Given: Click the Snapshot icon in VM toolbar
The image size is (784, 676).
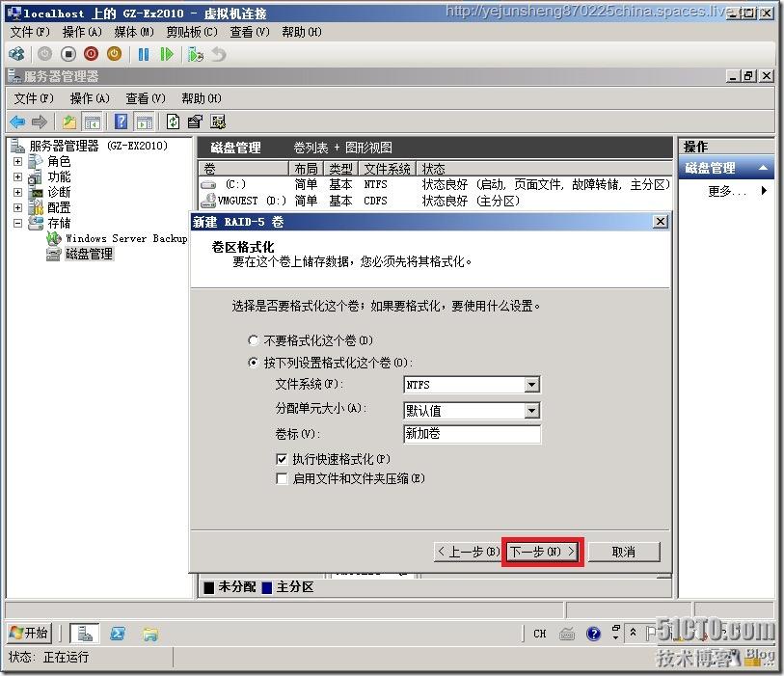Looking at the screenshot, I should 195,54.
